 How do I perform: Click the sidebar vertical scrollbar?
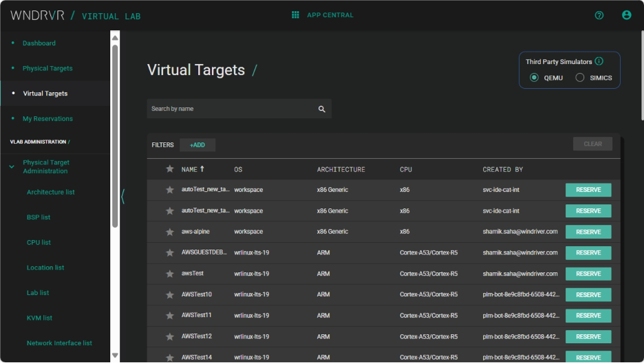[x=115, y=137]
